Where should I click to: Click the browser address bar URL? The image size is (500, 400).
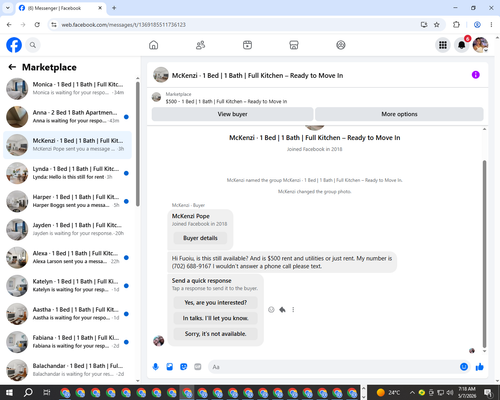(x=123, y=25)
